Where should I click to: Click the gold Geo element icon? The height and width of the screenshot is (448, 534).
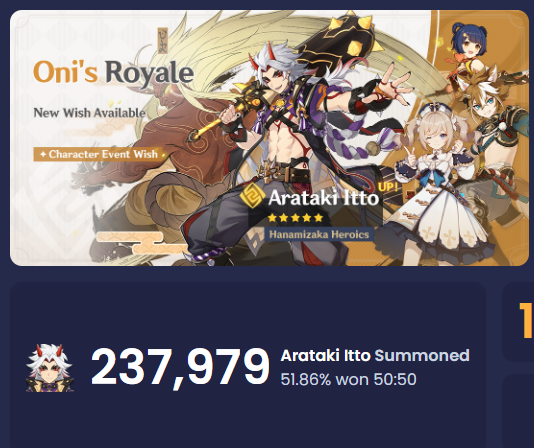click(252, 196)
